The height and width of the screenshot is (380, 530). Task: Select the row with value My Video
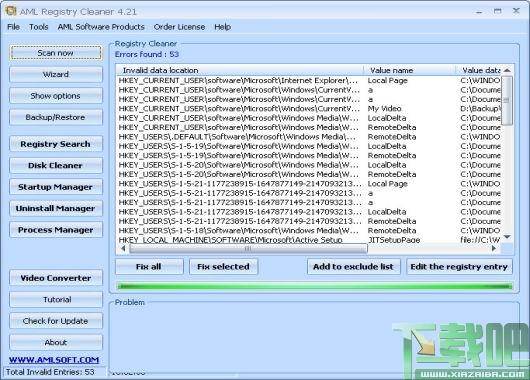point(309,109)
